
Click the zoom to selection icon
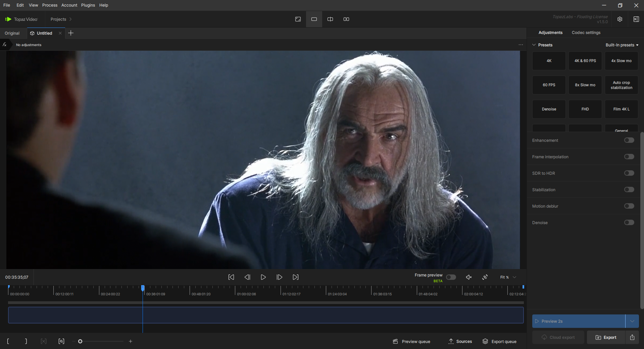tap(61, 341)
